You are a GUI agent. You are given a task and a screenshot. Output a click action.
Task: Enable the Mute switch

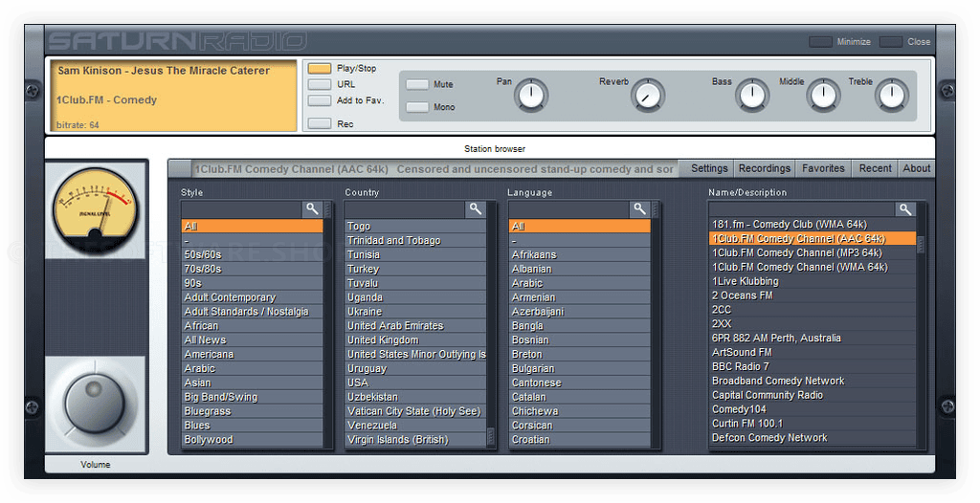click(x=417, y=84)
